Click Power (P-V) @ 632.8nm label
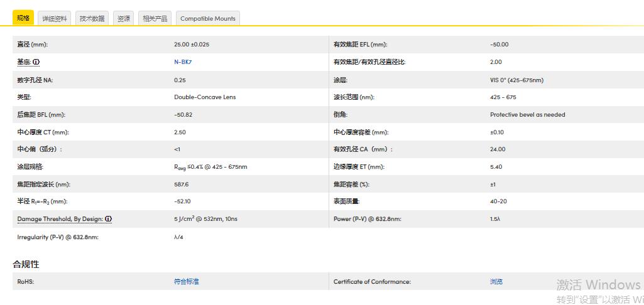 367,219
